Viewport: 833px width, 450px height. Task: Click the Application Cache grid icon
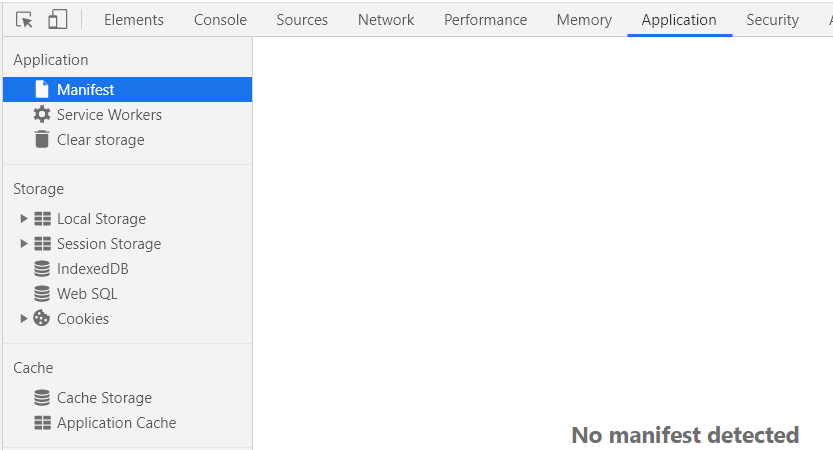[x=42, y=422]
